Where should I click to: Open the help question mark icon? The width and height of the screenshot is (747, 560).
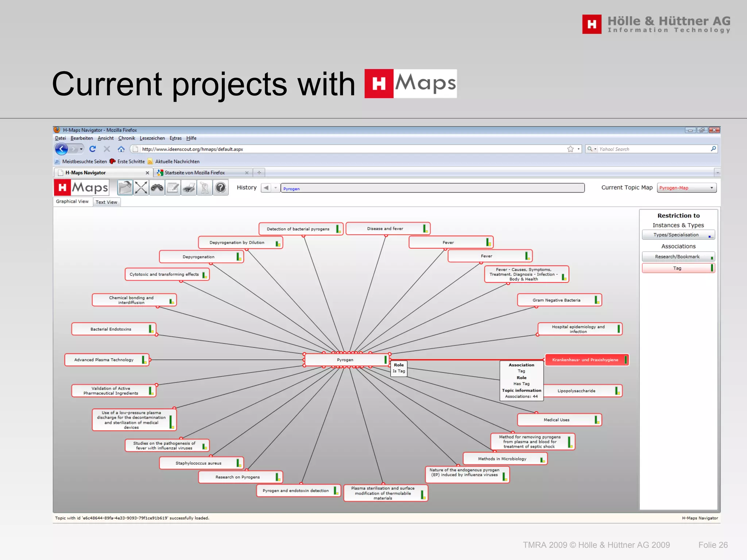coord(221,188)
